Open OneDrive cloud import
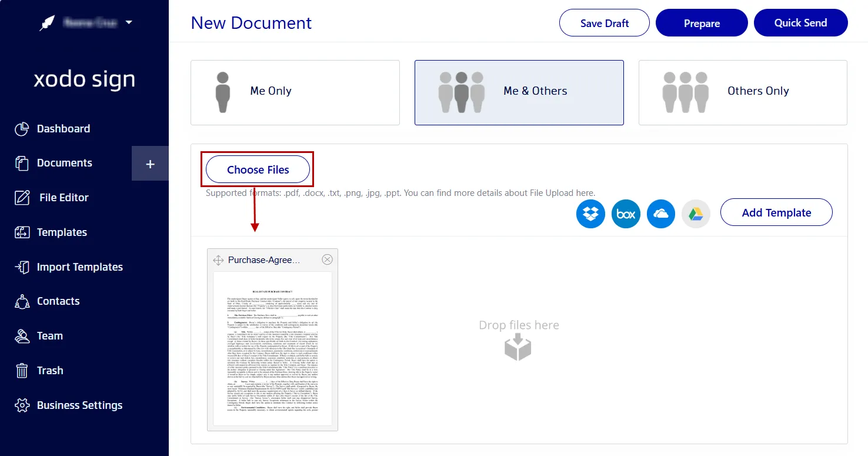 (661, 214)
